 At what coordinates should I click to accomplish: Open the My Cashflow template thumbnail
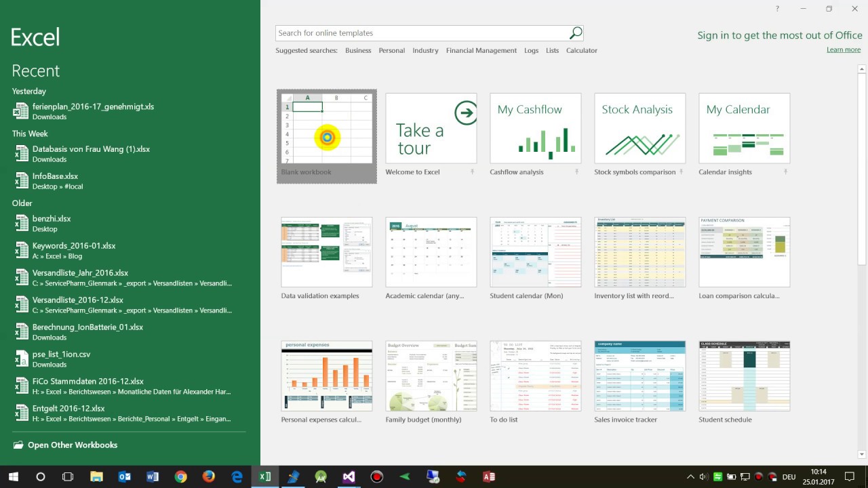pos(536,128)
